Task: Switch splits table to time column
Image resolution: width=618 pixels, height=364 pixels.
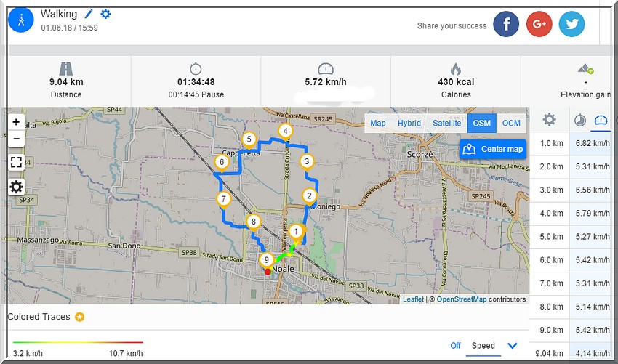Action: tap(579, 120)
